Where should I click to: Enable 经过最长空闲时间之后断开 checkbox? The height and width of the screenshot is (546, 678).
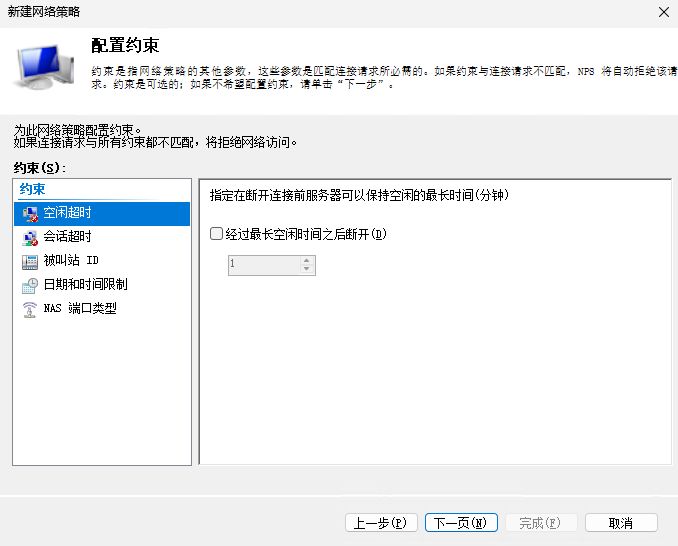217,234
